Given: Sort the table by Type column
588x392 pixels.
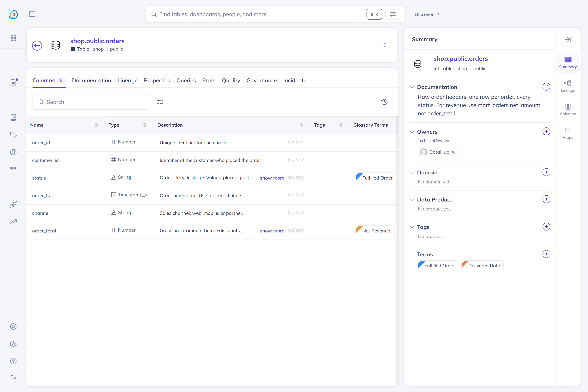Looking at the screenshot, I should pos(145,125).
